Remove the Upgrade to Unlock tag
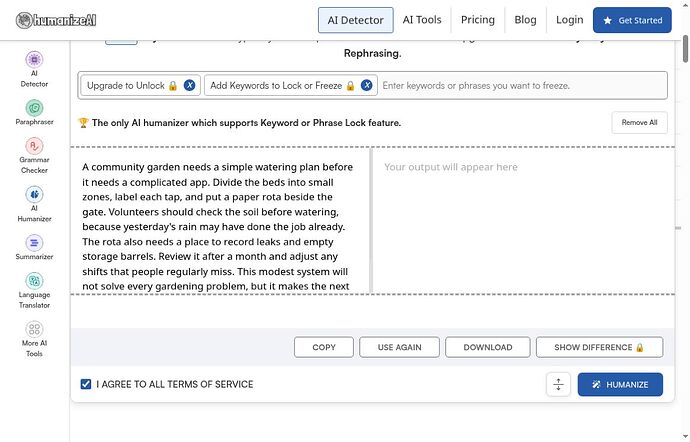 click(x=190, y=85)
